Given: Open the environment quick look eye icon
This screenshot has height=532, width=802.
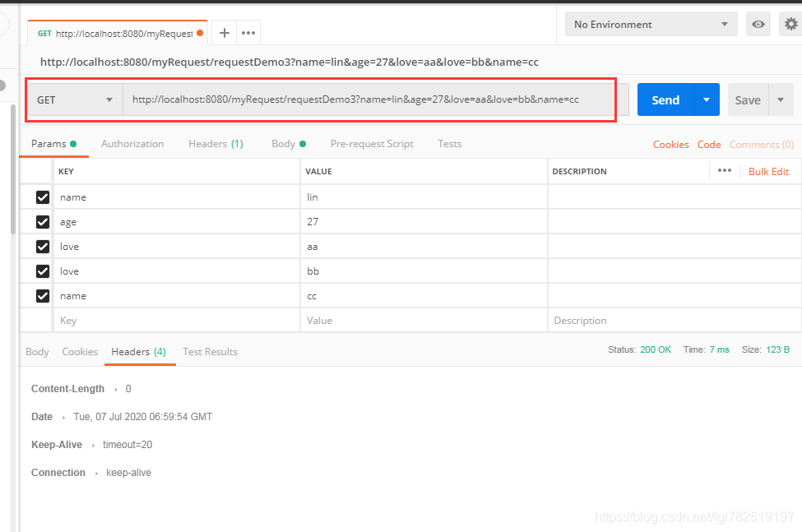Looking at the screenshot, I should (x=758, y=24).
